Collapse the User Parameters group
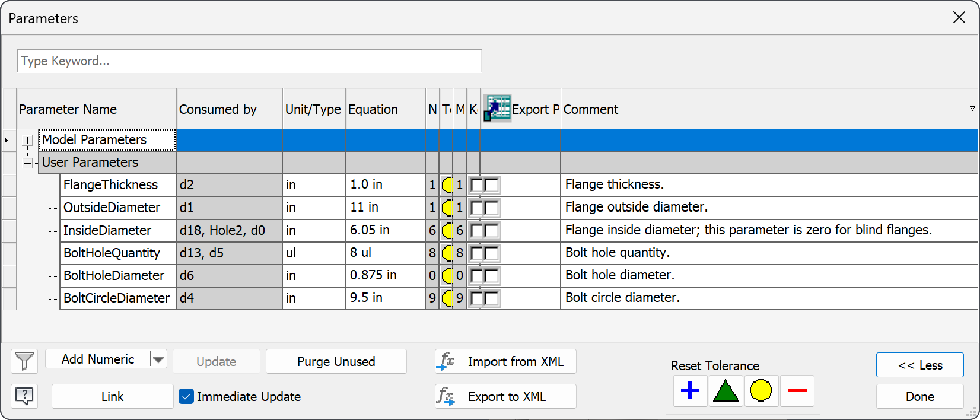Screen dimensions: 980x420 tap(27, 163)
